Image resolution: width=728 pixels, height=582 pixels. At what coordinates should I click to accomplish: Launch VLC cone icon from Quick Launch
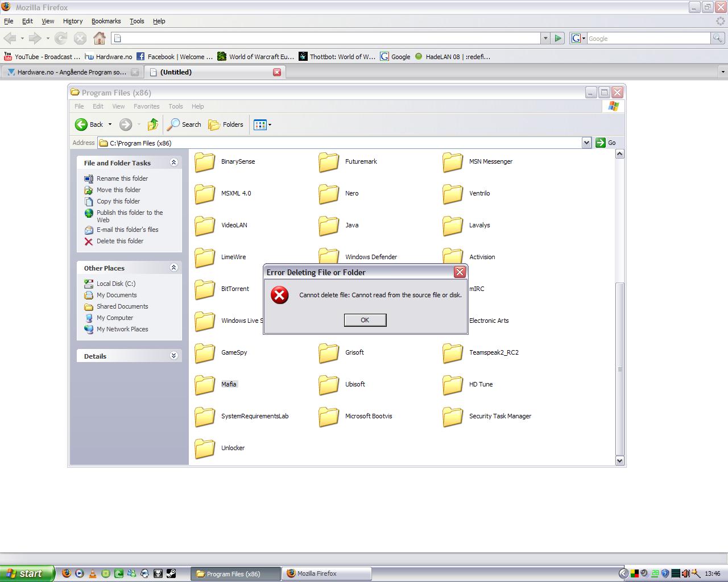click(93, 573)
